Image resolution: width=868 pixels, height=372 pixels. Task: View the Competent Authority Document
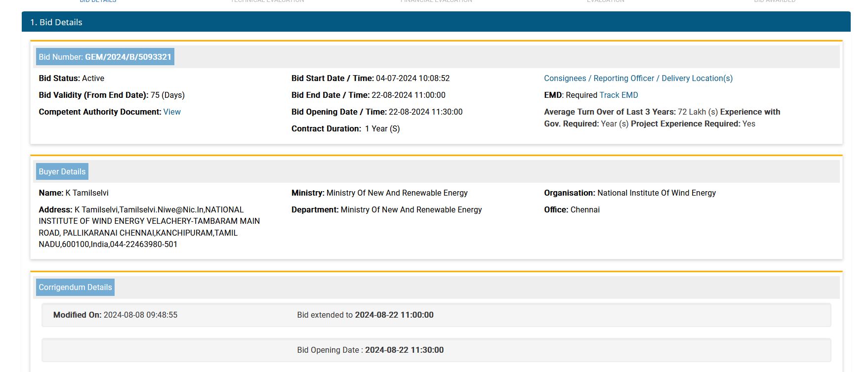(172, 112)
